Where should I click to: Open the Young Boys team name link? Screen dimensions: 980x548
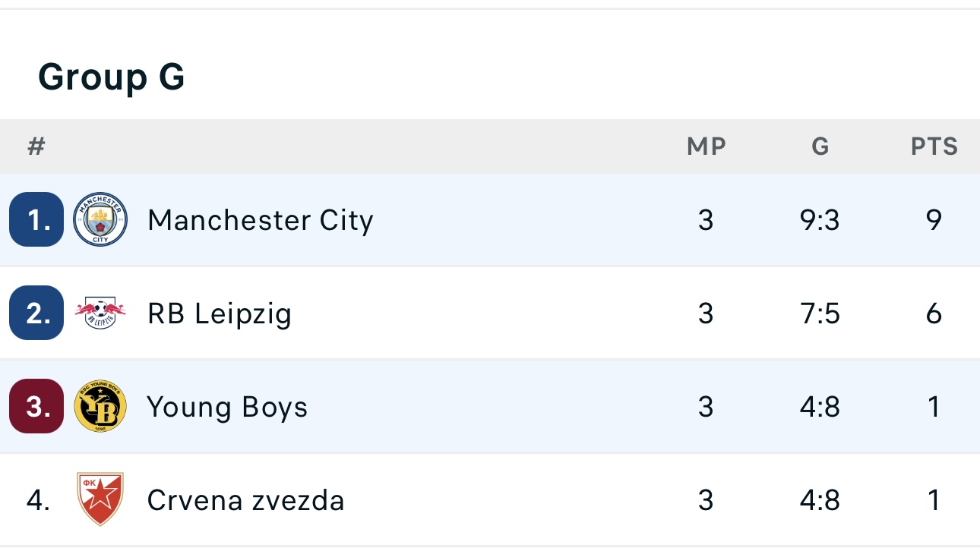pos(228,408)
